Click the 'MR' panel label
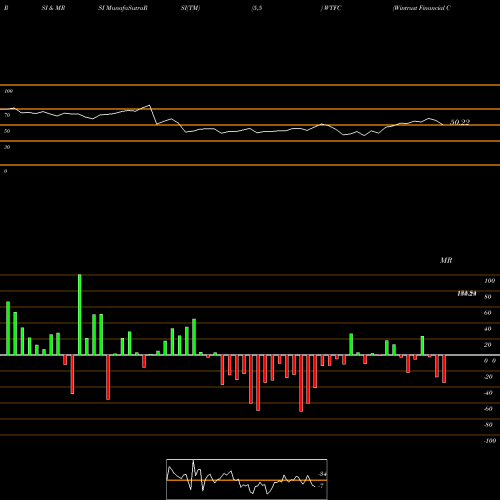500x500 pixels. (x=446, y=260)
